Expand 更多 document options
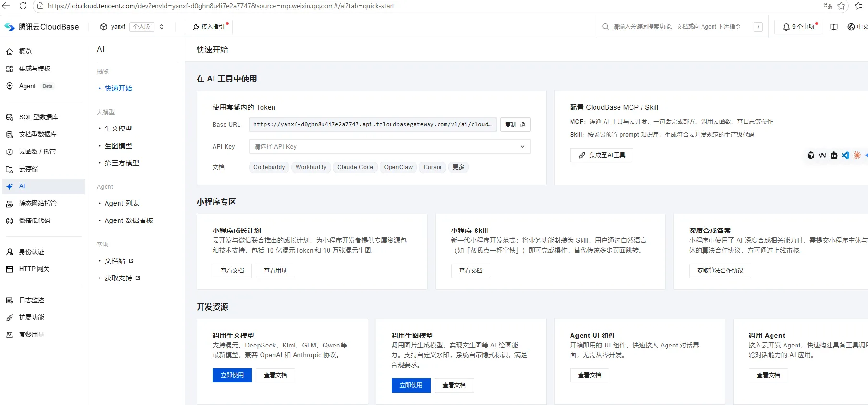The height and width of the screenshot is (405, 868). (x=459, y=167)
